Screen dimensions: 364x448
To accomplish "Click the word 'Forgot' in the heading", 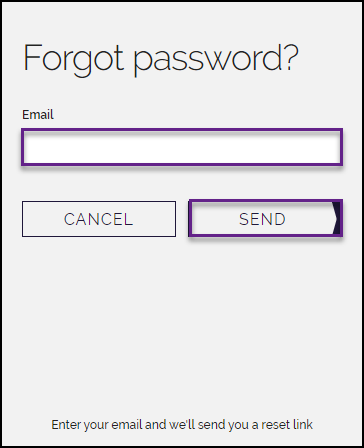I will (x=73, y=59).
